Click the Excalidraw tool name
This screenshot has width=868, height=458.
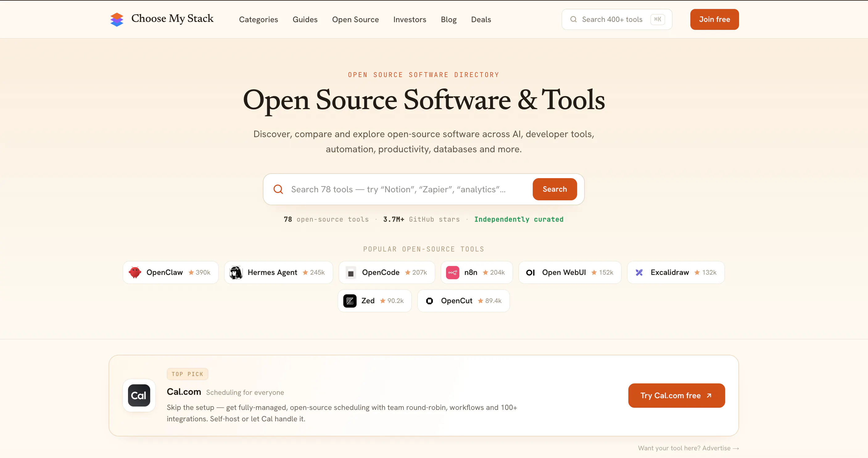point(670,272)
